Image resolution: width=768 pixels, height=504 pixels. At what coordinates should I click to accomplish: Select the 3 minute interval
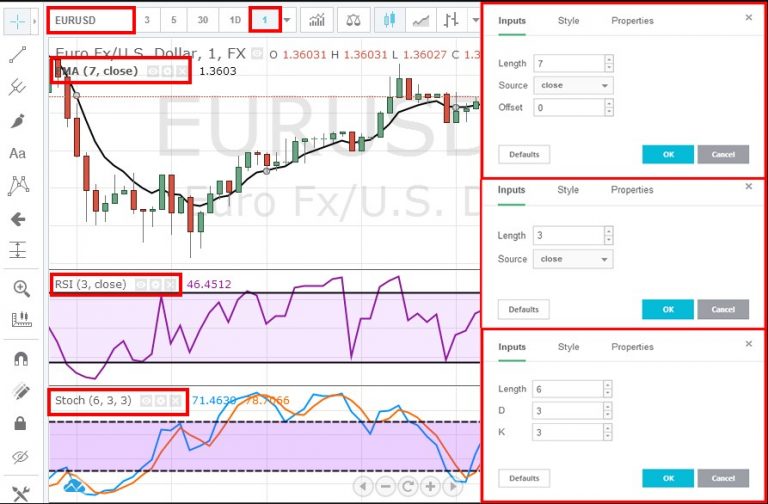(x=147, y=20)
